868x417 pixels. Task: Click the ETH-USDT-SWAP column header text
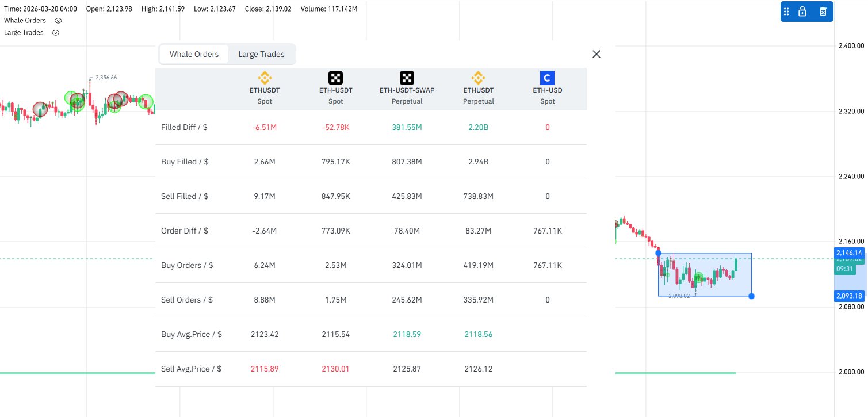tap(407, 90)
